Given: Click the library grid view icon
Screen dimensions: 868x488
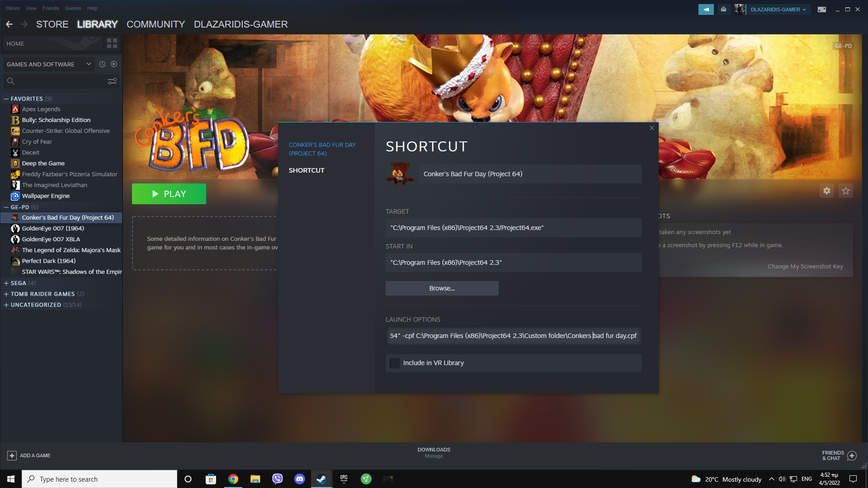Looking at the screenshot, I should pos(112,43).
